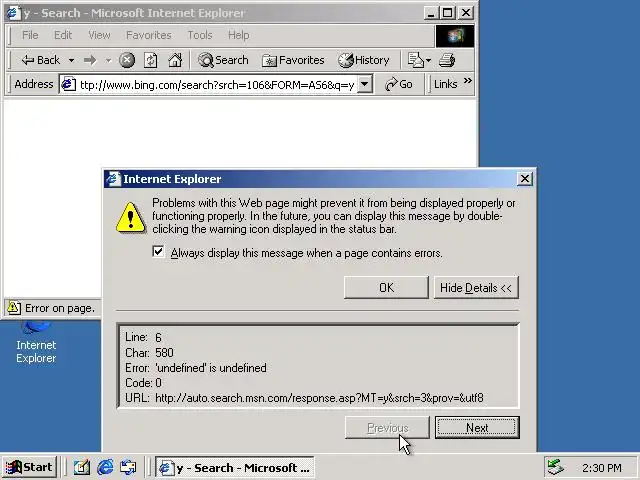Click the page icon in address bar
This screenshot has width=640, height=480.
pos(68,84)
